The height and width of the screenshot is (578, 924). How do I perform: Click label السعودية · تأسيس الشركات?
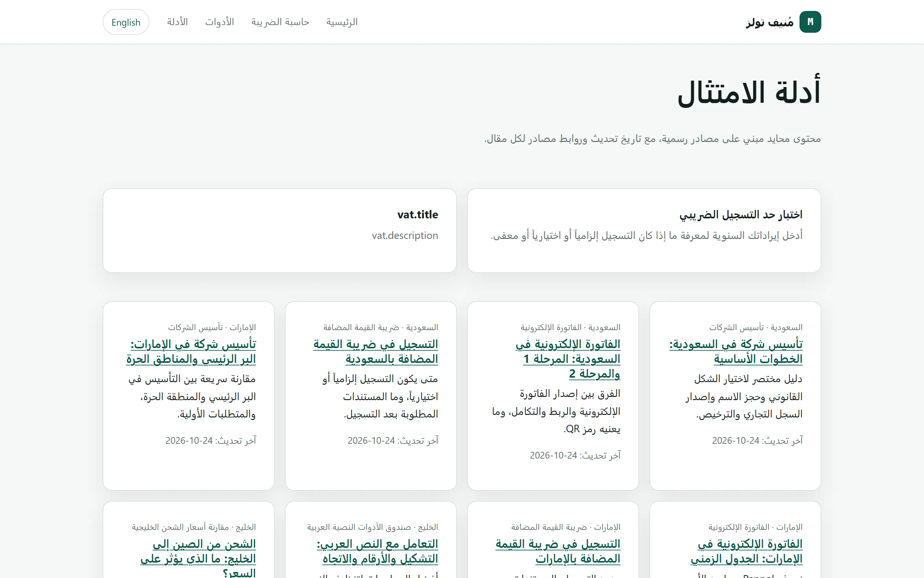click(x=756, y=327)
